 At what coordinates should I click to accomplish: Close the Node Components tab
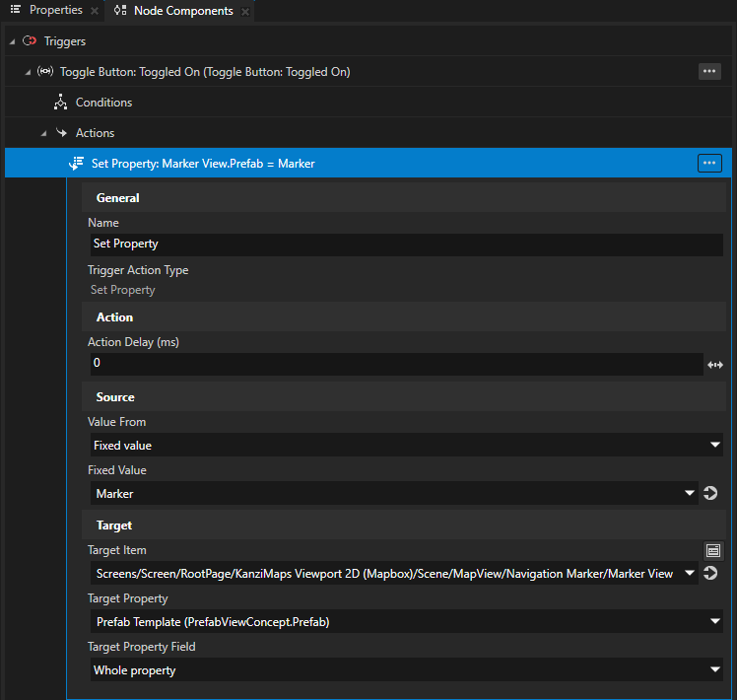point(245,11)
